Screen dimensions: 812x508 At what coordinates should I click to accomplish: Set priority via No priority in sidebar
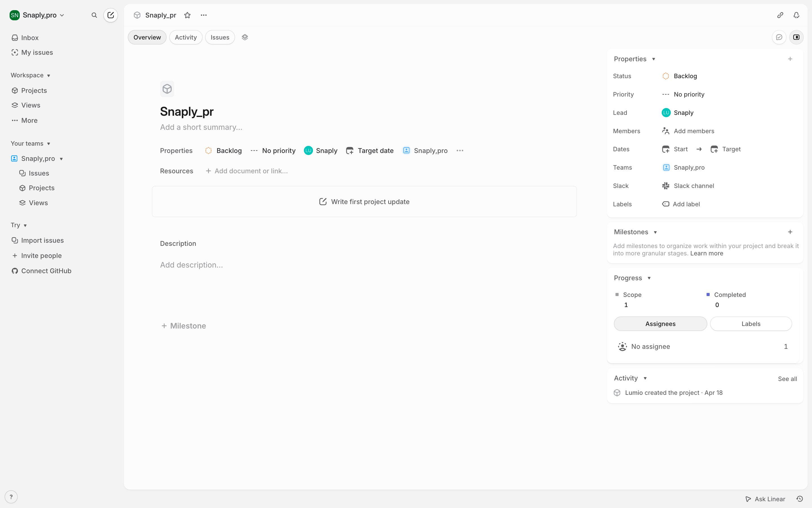(683, 95)
